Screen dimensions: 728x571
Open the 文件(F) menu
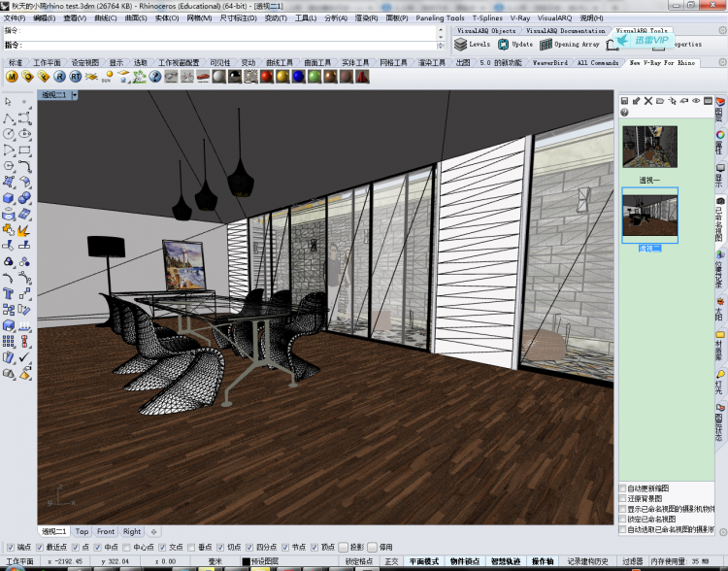pos(15,18)
